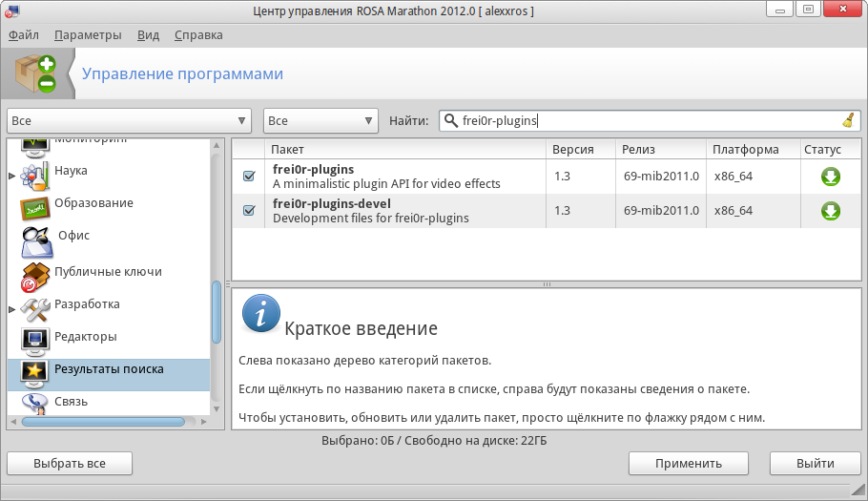Click the magnifier icon in search field
The image size is (868, 501).
[x=450, y=120]
